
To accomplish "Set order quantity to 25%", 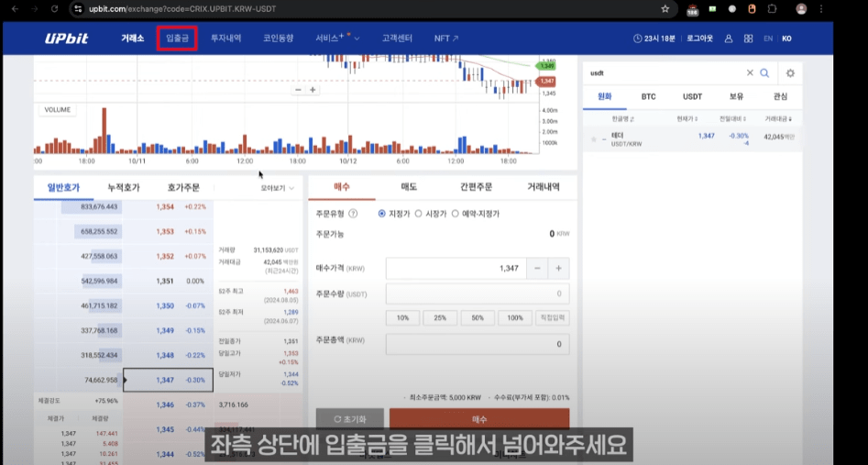I will pos(440,317).
